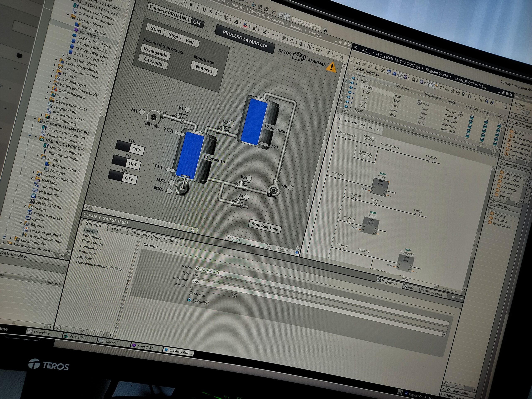Expand the Screen management tree node
The height and width of the screenshot is (399, 532).
tap(33, 172)
